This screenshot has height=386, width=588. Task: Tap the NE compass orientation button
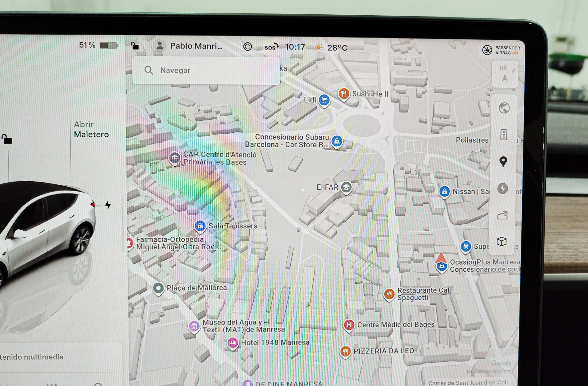[x=504, y=74]
